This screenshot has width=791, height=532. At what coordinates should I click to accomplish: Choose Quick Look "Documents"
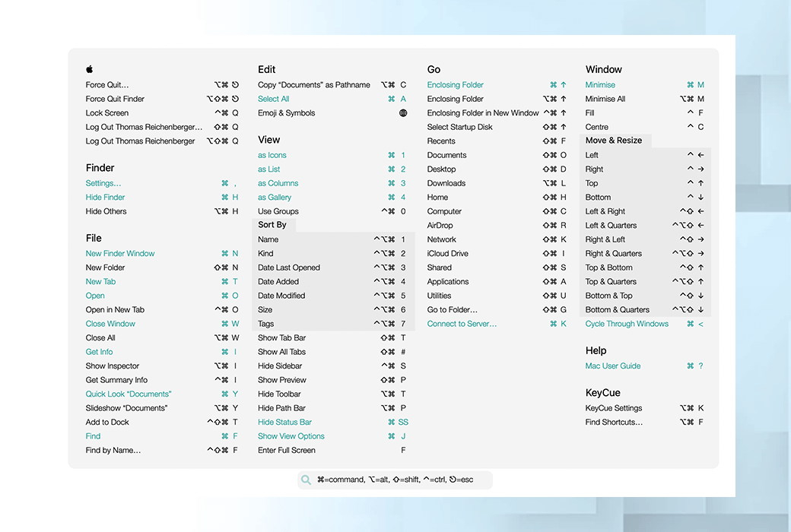[x=129, y=394]
